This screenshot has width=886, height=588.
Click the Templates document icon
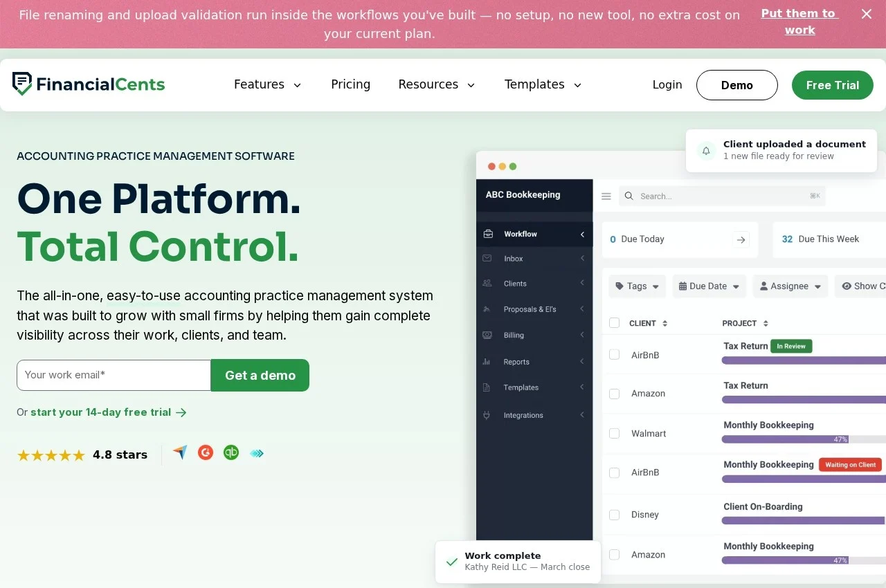tap(487, 387)
